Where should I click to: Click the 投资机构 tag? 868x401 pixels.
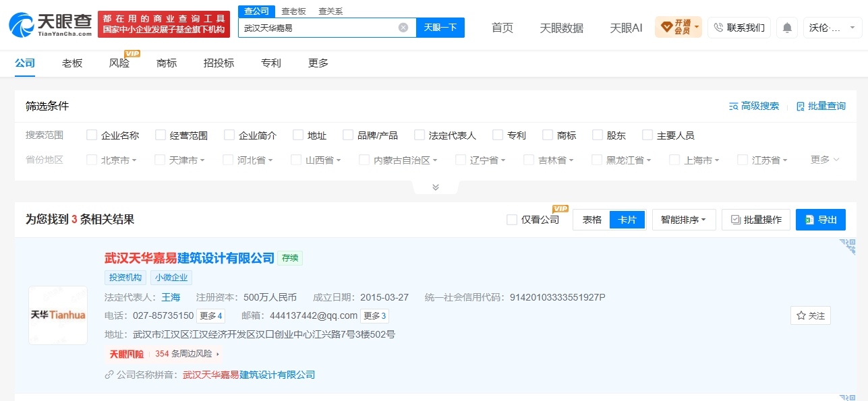125,278
